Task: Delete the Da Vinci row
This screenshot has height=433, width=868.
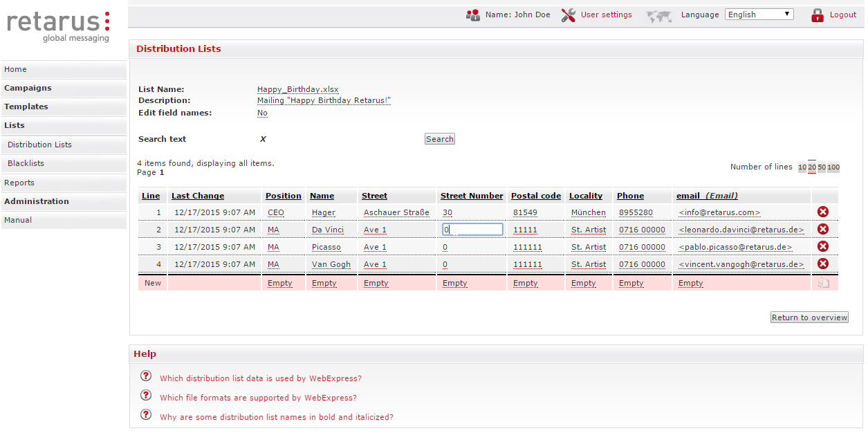Action: click(x=823, y=230)
